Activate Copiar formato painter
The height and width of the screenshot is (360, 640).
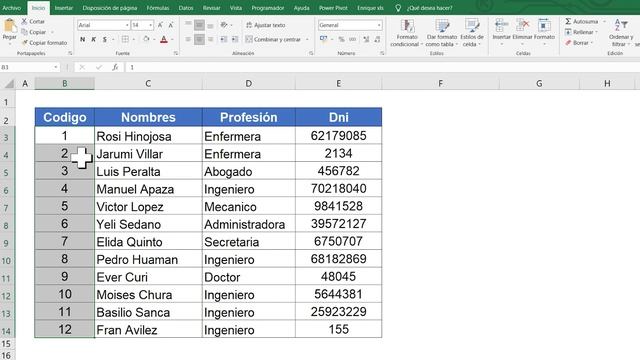tap(44, 42)
